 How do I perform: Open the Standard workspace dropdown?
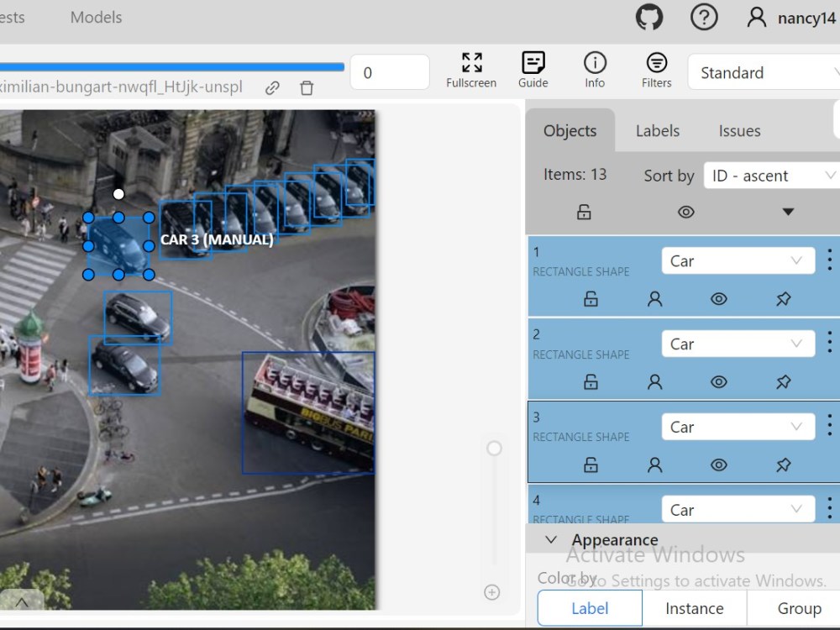[x=764, y=72]
